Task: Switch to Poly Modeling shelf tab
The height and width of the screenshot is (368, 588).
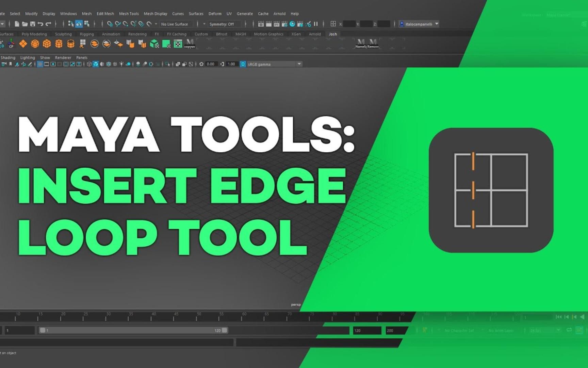Action: click(x=34, y=34)
